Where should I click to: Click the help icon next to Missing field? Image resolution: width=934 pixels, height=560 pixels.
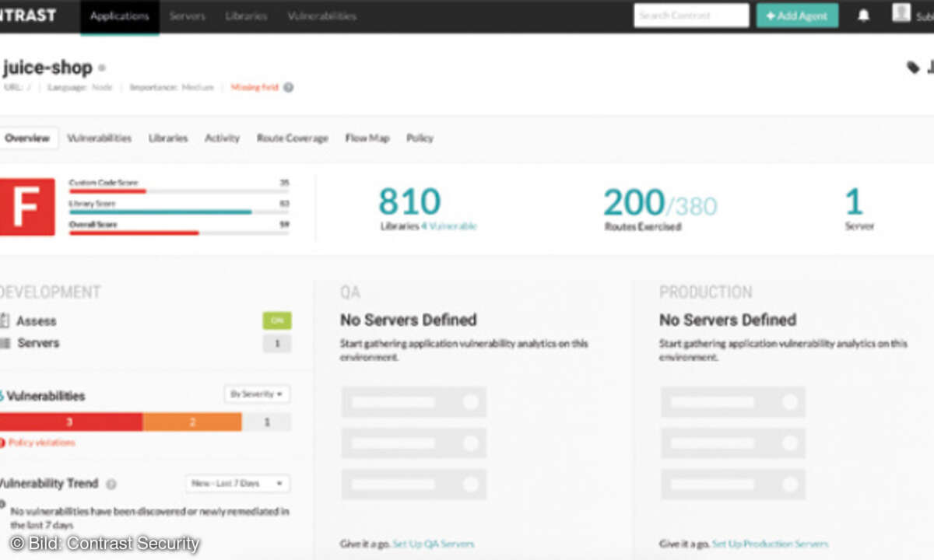[288, 88]
